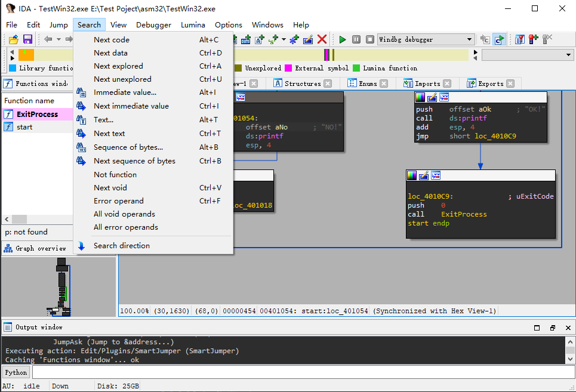Image resolution: width=576 pixels, height=392 pixels.
Task: Open the Options menu
Action: tap(229, 25)
